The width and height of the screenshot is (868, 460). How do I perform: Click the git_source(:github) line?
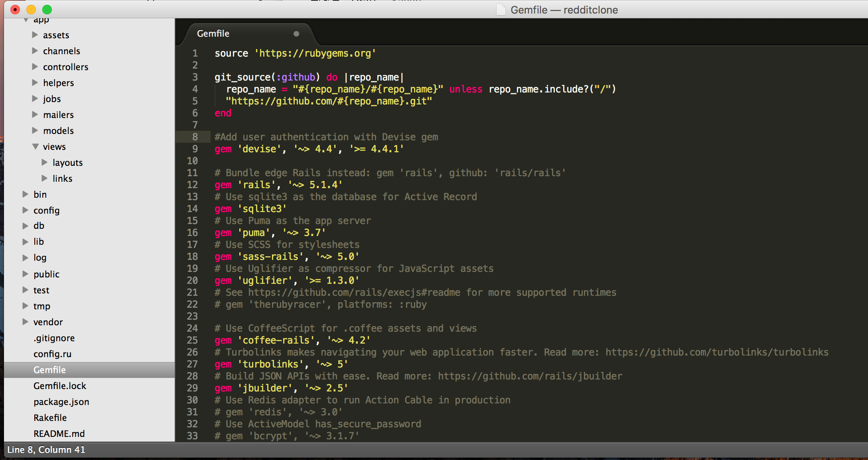[309, 77]
